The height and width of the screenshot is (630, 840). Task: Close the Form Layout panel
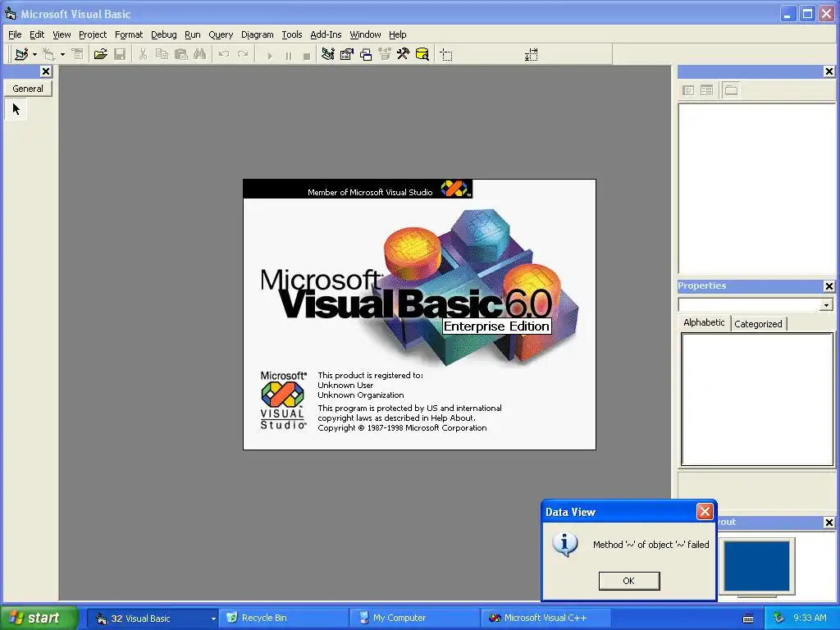[x=829, y=523]
